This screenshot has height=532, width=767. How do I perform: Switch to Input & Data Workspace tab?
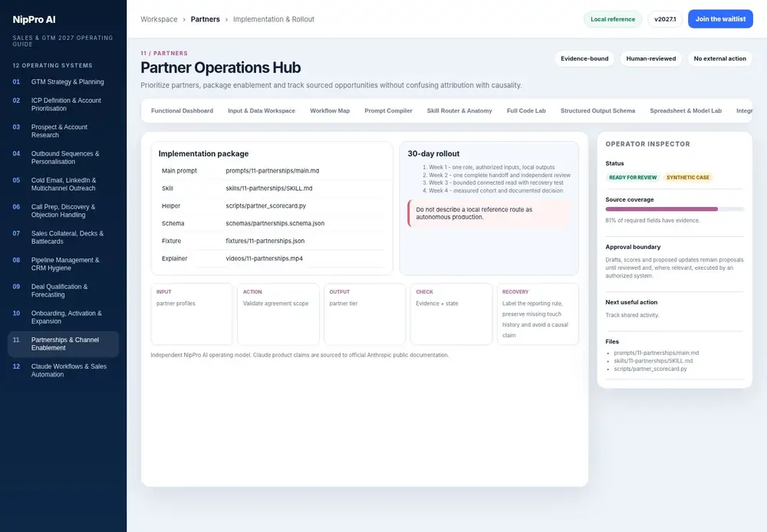point(262,111)
